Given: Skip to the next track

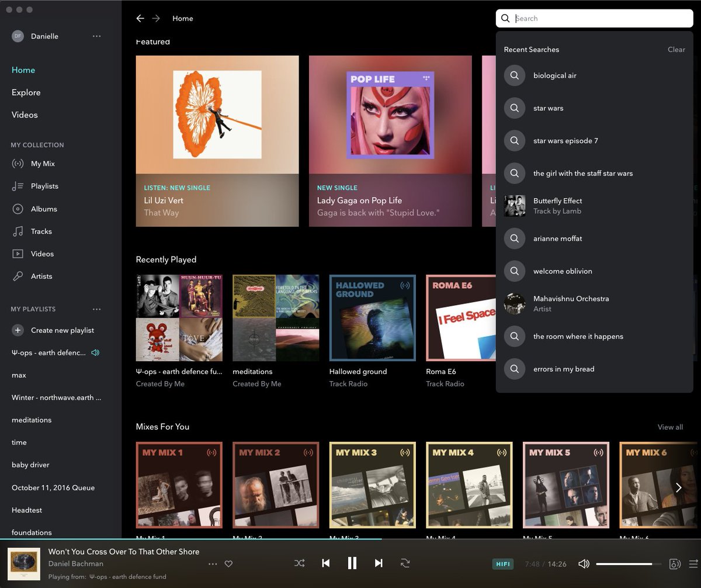Looking at the screenshot, I should coord(379,563).
